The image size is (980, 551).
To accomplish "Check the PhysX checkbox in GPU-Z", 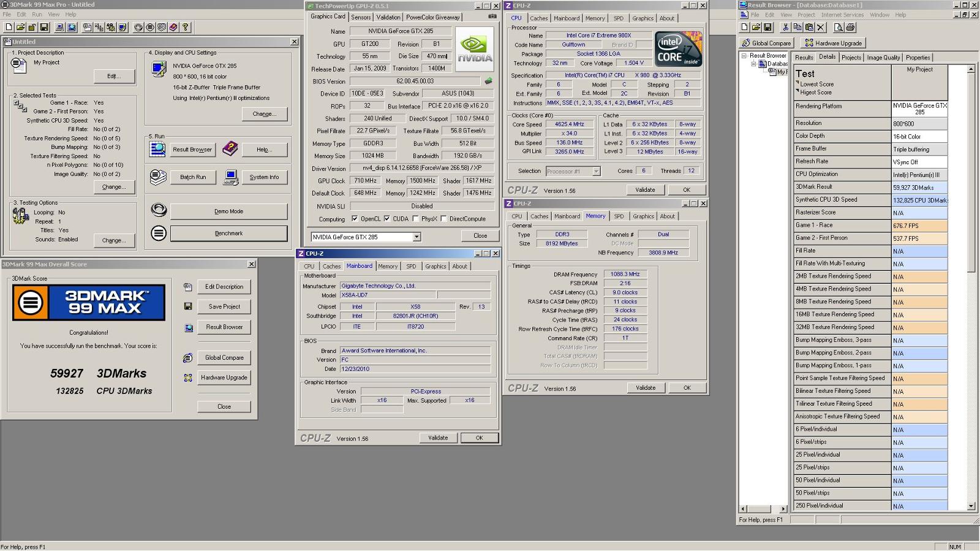I will [415, 218].
